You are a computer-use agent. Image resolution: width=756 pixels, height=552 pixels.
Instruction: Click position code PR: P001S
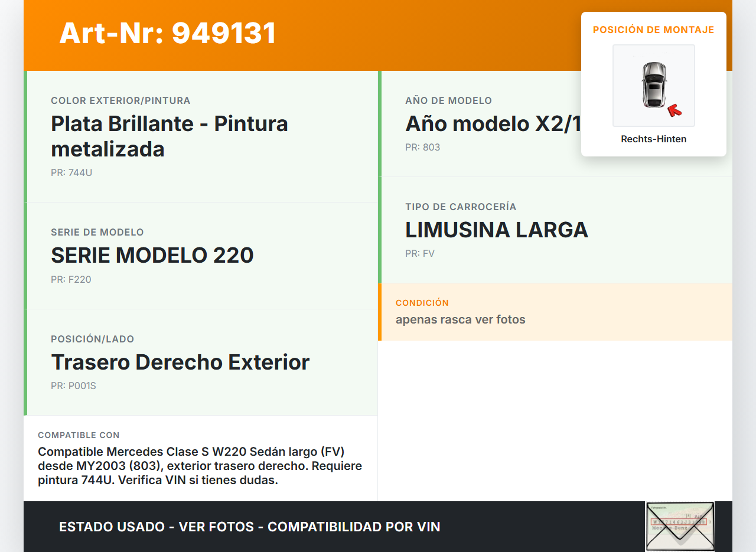pyautogui.click(x=73, y=386)
